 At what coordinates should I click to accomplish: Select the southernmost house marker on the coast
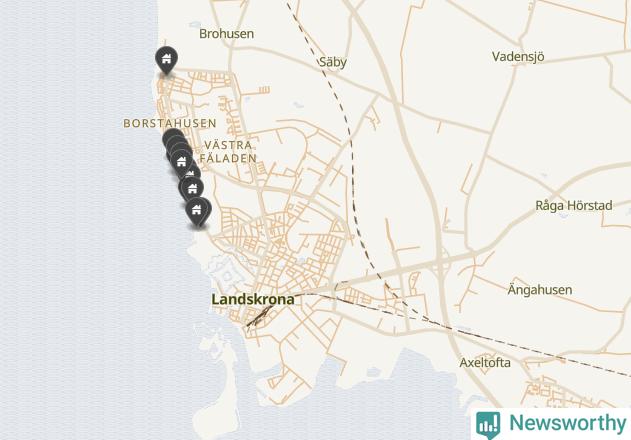coord(197,211)
